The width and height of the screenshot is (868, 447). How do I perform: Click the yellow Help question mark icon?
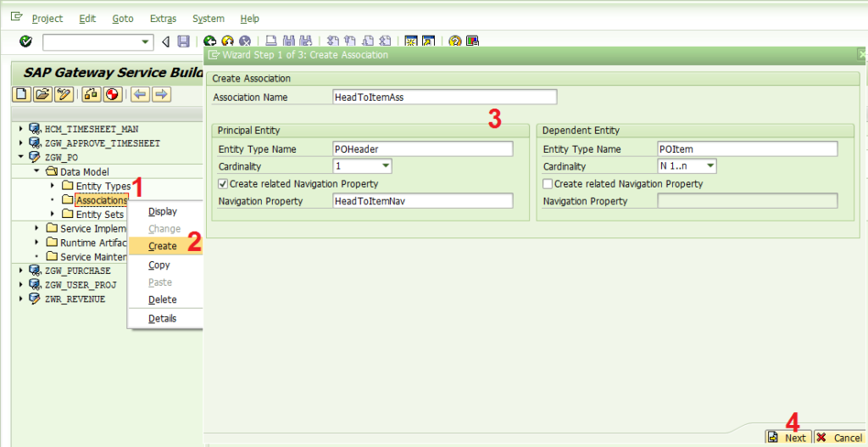click(x=454, y=42)
